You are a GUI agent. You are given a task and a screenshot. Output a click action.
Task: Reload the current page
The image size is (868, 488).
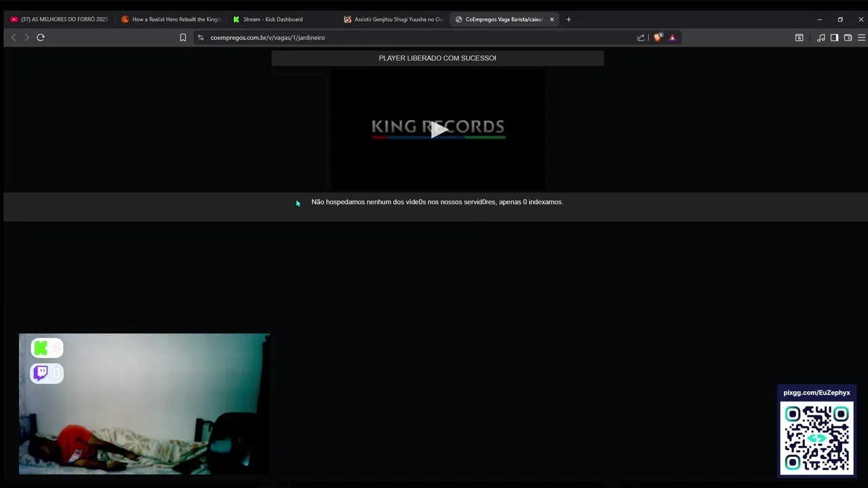41,37
